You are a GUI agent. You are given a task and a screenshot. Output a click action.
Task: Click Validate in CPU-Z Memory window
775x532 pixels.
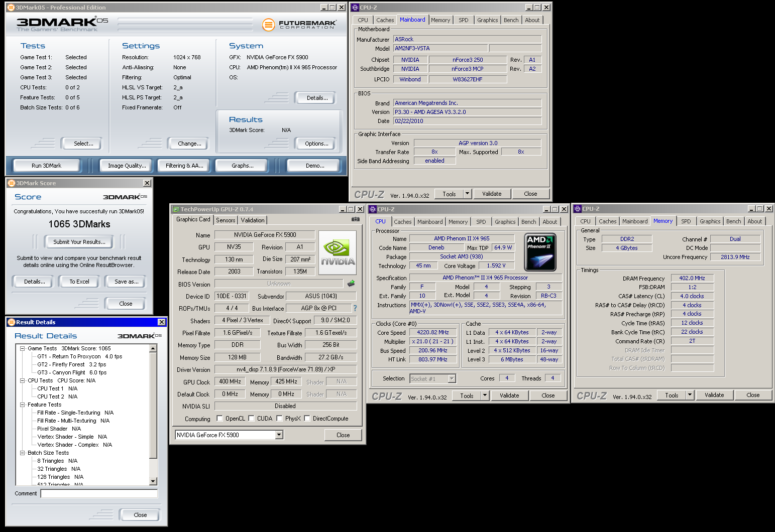(x=714, y=395)
